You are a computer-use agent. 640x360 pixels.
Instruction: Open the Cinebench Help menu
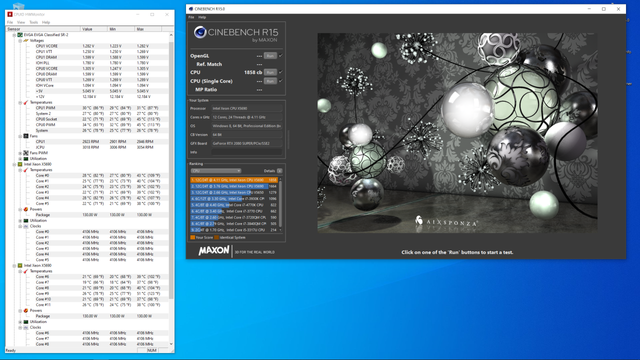[x=202, y=17]
